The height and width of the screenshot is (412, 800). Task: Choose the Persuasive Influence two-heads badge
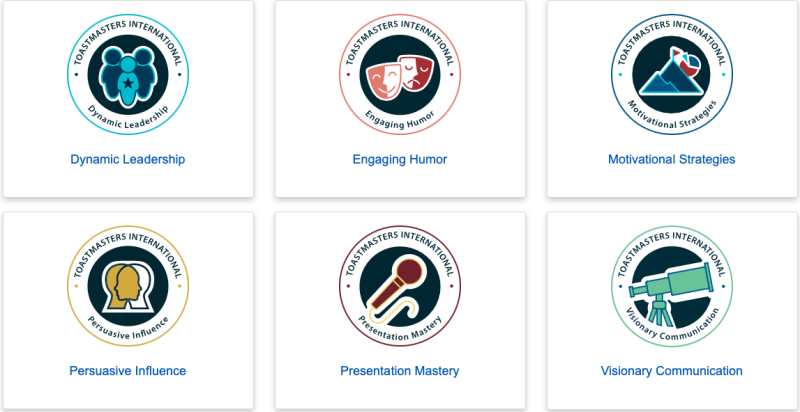pyautogui.click(x=128, y=286)
